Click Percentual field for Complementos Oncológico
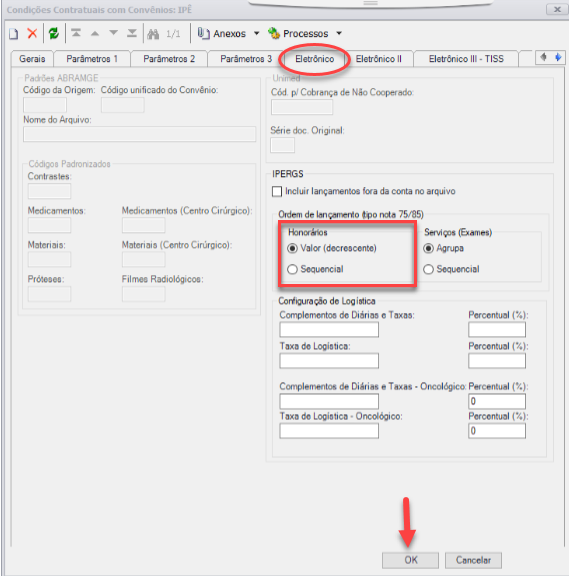Screen dimensions: 569x576 (497, 401)
